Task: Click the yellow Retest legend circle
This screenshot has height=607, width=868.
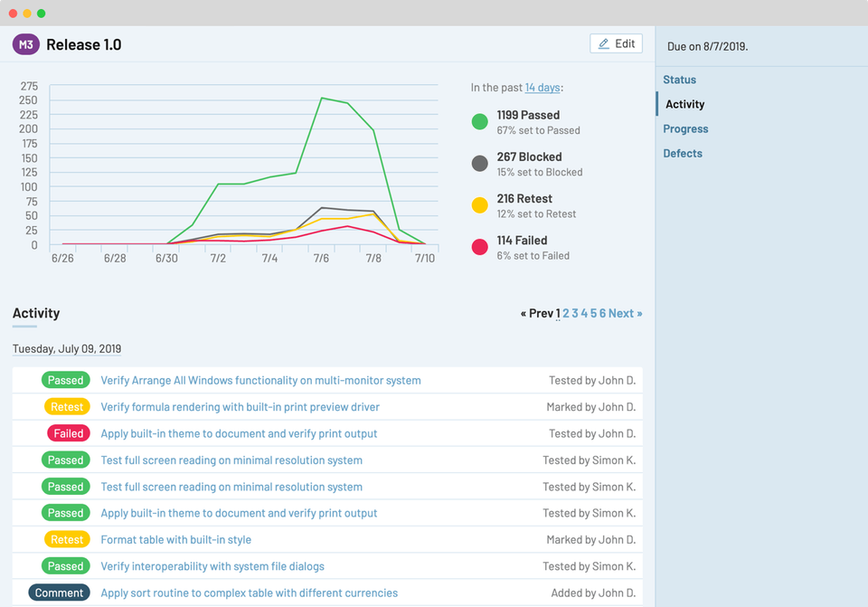Action: pos(480,205)
